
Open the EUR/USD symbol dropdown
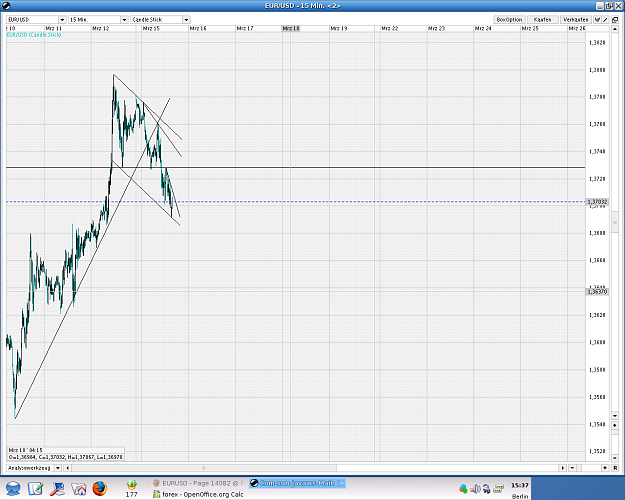click(36, 20)
